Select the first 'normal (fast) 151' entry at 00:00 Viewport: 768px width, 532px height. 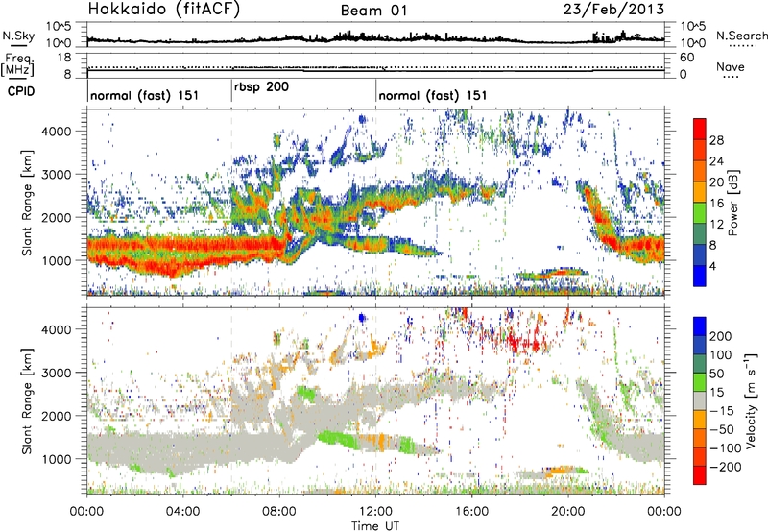[145, 95]
